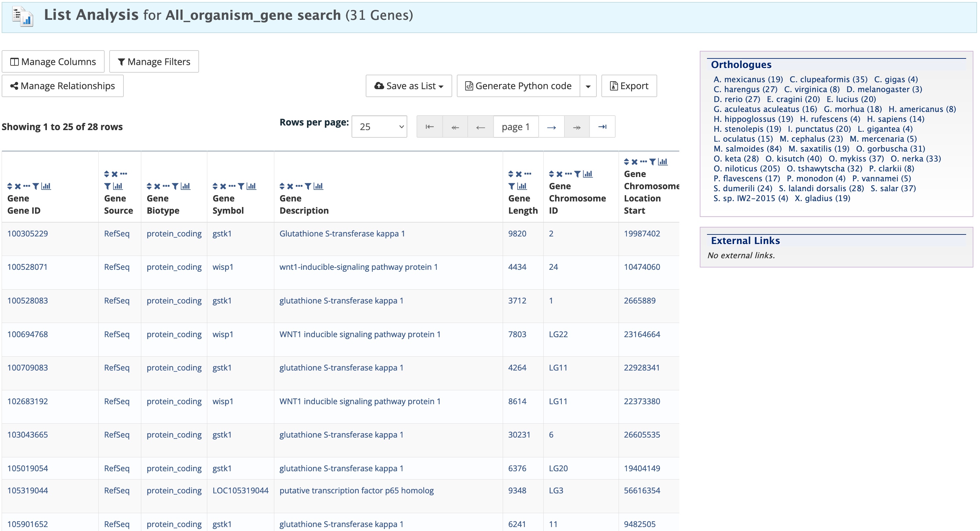
Task: Click chromosome ID LG22 cell
Action: coord(558,335)
